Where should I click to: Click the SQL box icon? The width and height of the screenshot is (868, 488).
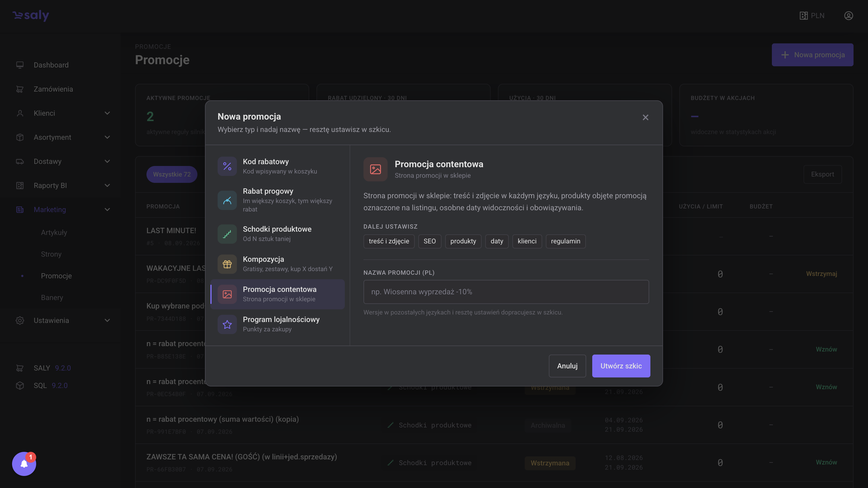20,385
